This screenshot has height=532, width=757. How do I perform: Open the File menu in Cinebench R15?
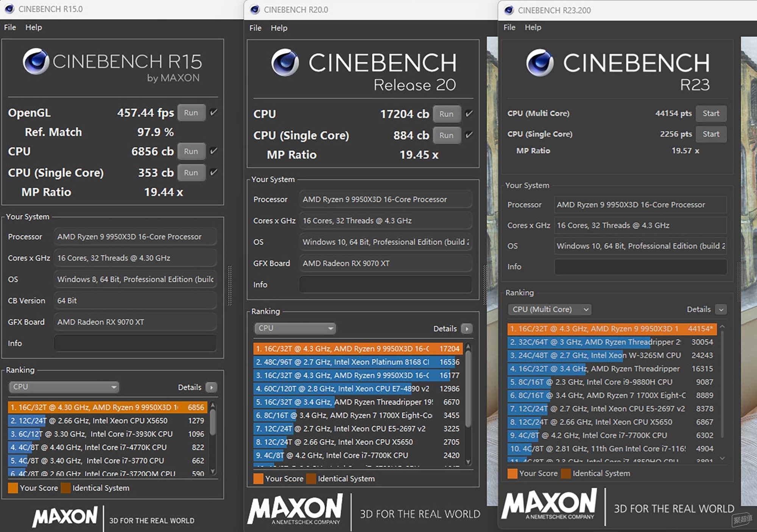(x=10, y=27)
